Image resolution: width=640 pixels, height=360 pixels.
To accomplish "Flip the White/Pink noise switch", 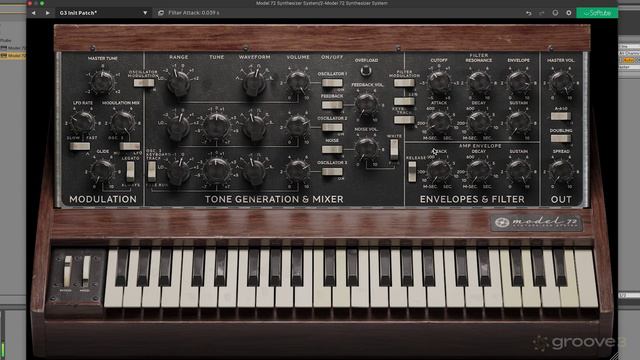I will pos(394,149).
